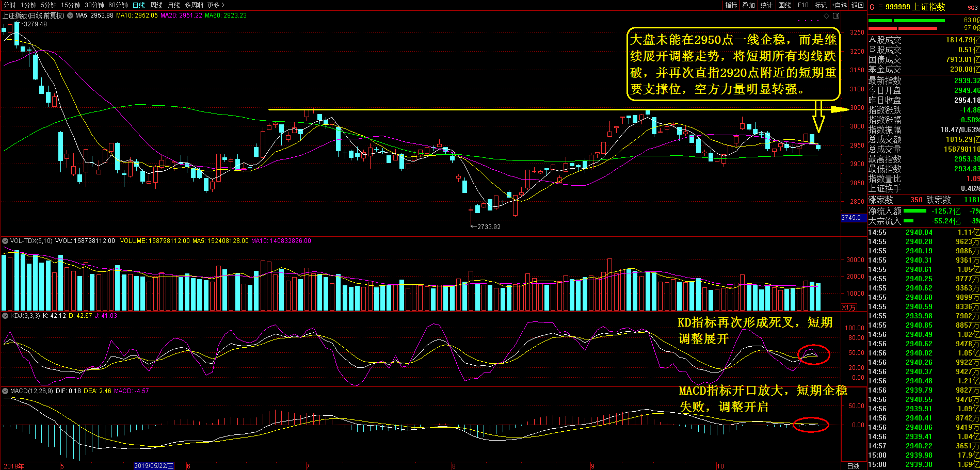Select the 5分钟 period tab
This screenshot has height=470, width=980.
click(x=49, y=5)
